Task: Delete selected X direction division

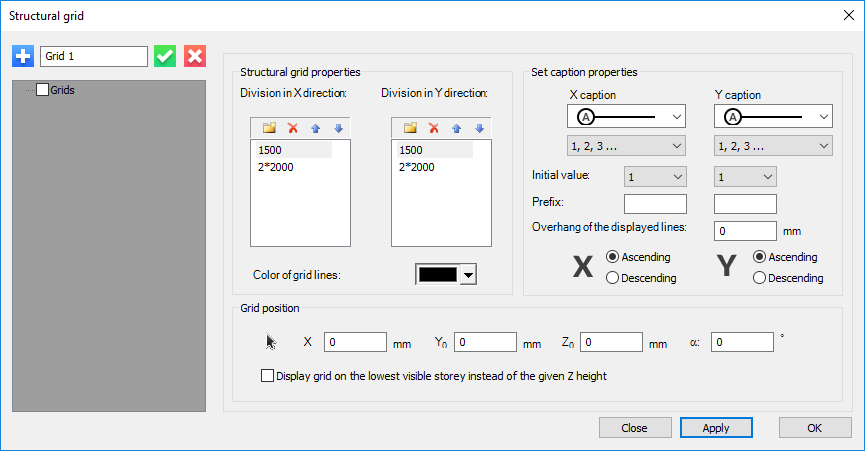Action: click(x=292, y=128)
